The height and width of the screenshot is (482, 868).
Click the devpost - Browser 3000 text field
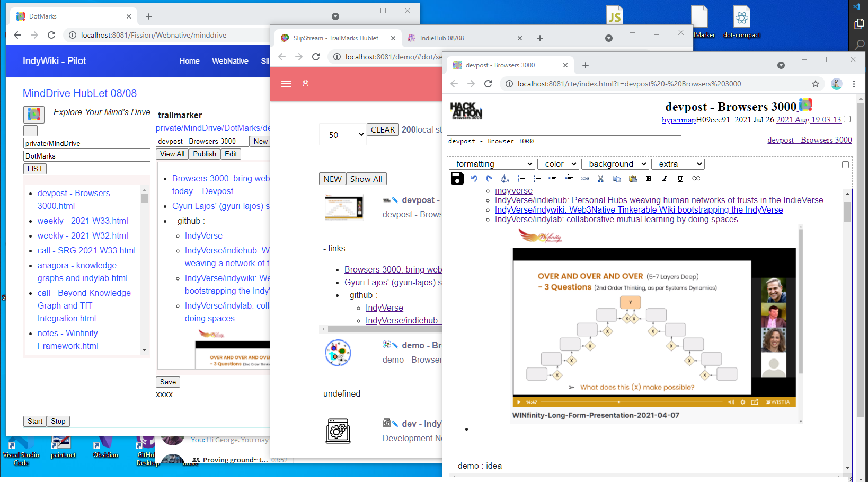click(564, 145)
